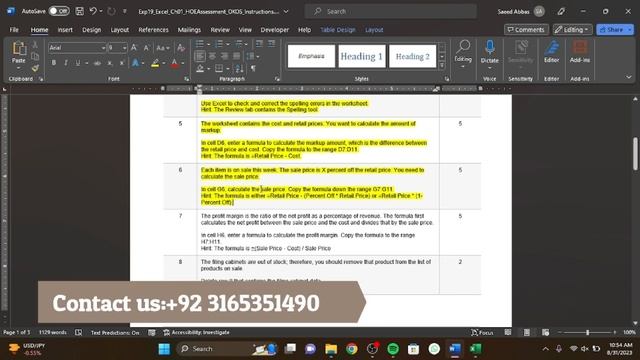Image resolution: width=640 pixels, height=360 pixels.
Task: Switch to the Design tab
Action: [91, 30]
